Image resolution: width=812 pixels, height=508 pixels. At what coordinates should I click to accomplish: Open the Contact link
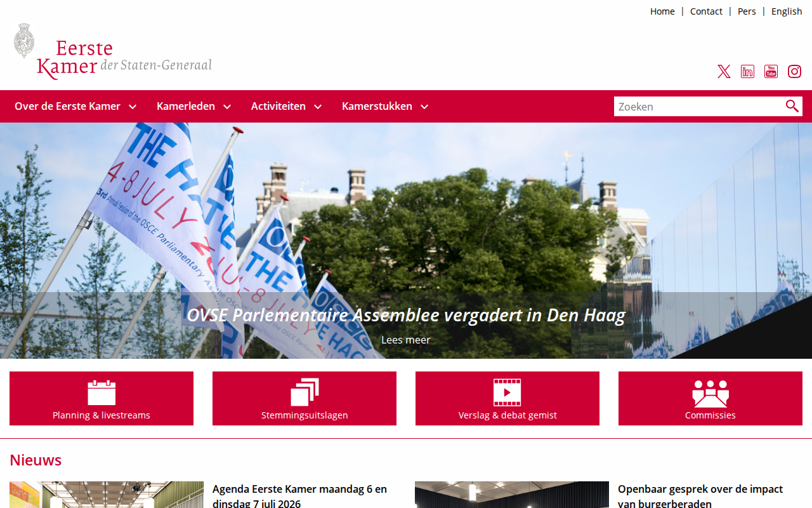706,11
